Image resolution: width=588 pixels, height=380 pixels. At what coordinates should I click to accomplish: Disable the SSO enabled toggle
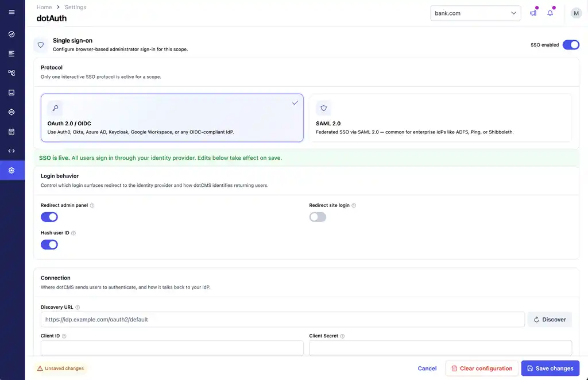coord(571,45)
